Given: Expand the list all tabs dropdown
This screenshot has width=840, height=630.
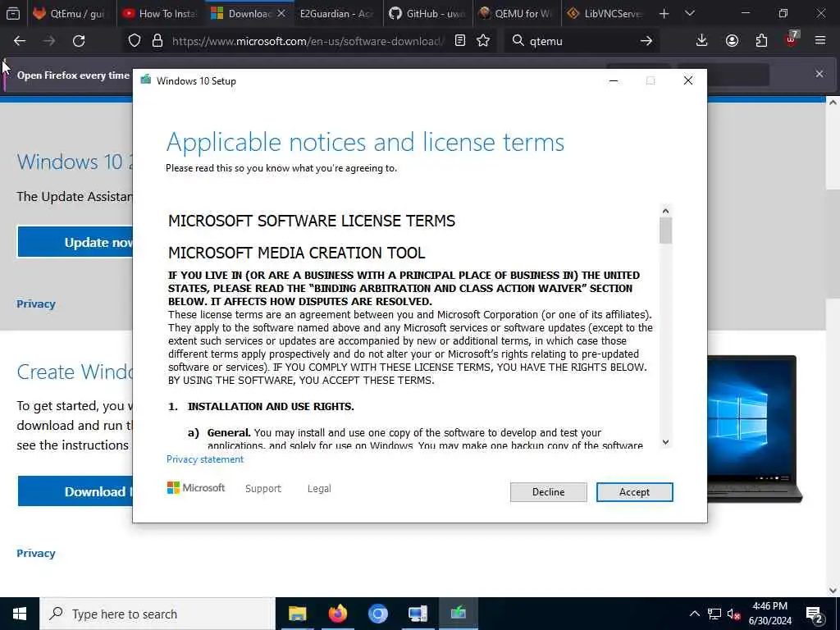Looking at the screenshot, I should pos(689,13).
